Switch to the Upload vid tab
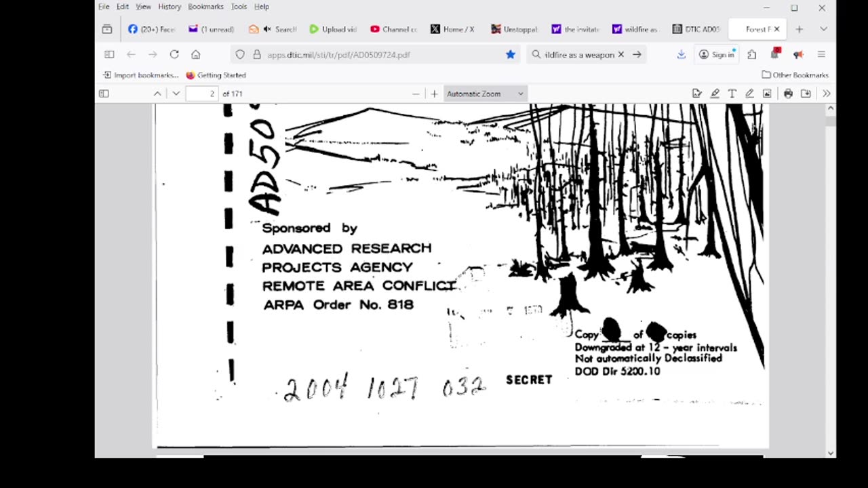Viewport: 868px width, 488px height. click(332, 29)
